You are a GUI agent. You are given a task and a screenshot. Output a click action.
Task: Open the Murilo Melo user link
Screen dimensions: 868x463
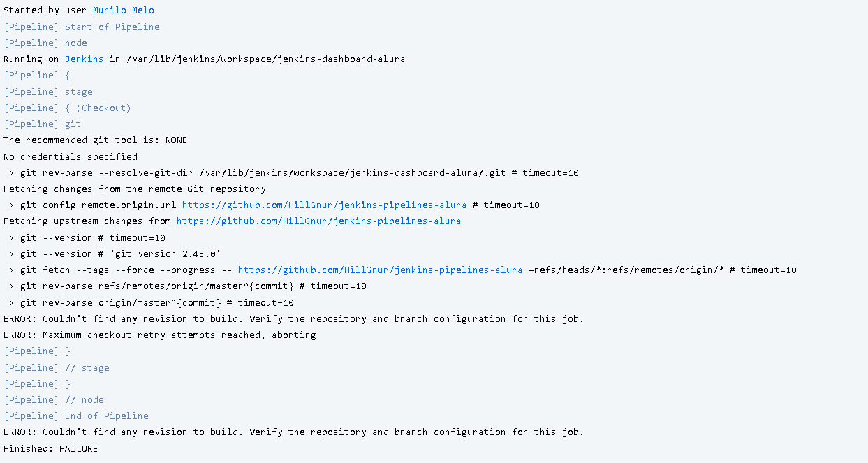tap(124, 10)
